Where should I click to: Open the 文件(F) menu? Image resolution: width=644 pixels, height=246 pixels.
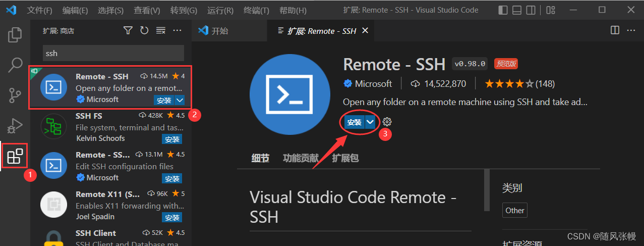tap(39, 10)
